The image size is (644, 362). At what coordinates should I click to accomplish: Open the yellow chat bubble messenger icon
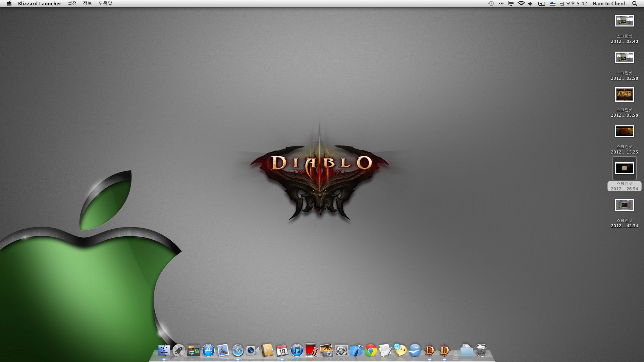(x=400, y=350)
